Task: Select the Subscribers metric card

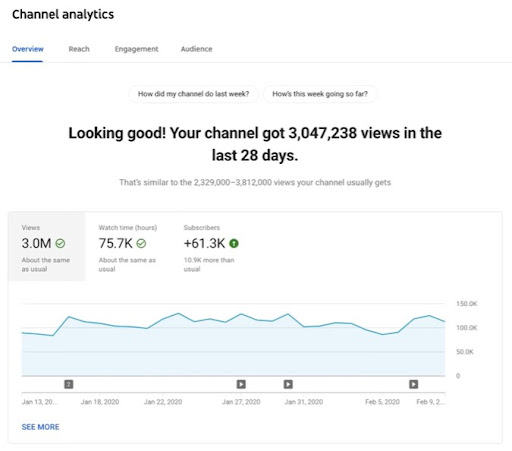Action: point(212,247)
